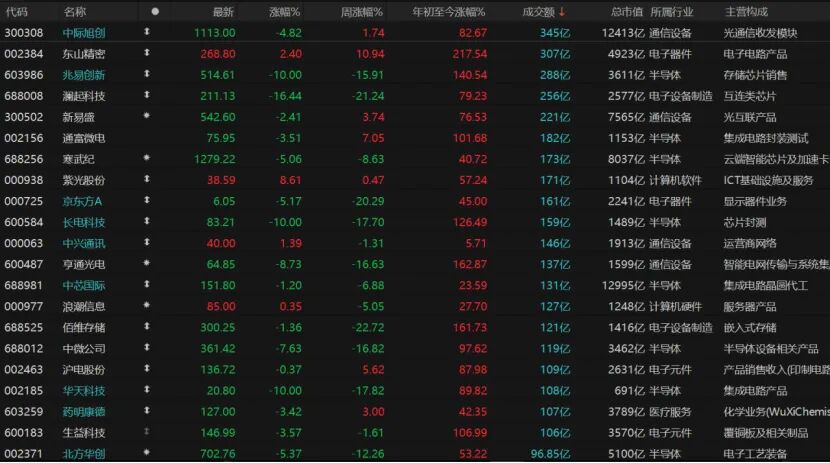Sort by the 涨幅% column header
This screenshot has width=830, height=463.
(x=285, y=12)
